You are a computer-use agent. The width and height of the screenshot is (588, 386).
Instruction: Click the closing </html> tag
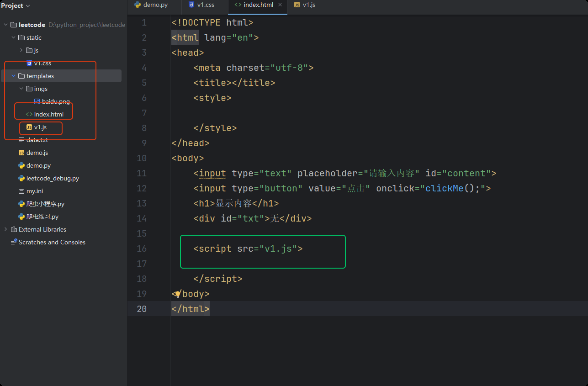(191, 309)
